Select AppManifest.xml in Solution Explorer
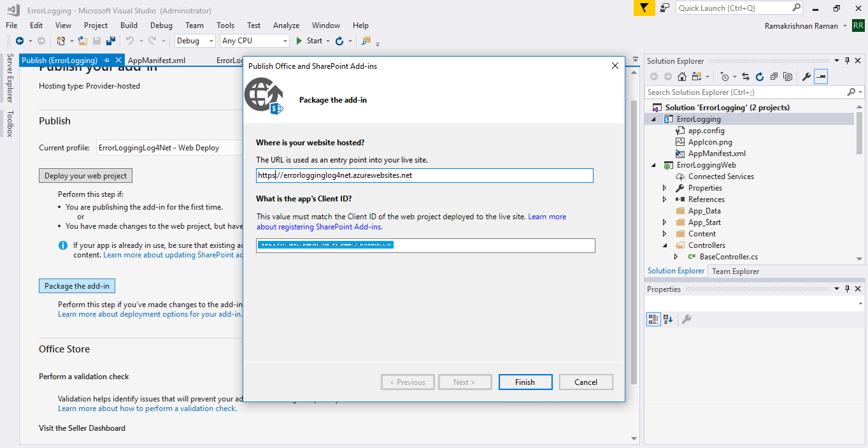The image size is (868, 448). 716,154
